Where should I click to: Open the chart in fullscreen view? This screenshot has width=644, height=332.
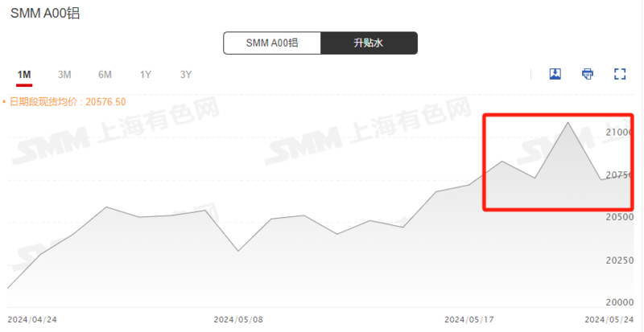click(619, 74)
